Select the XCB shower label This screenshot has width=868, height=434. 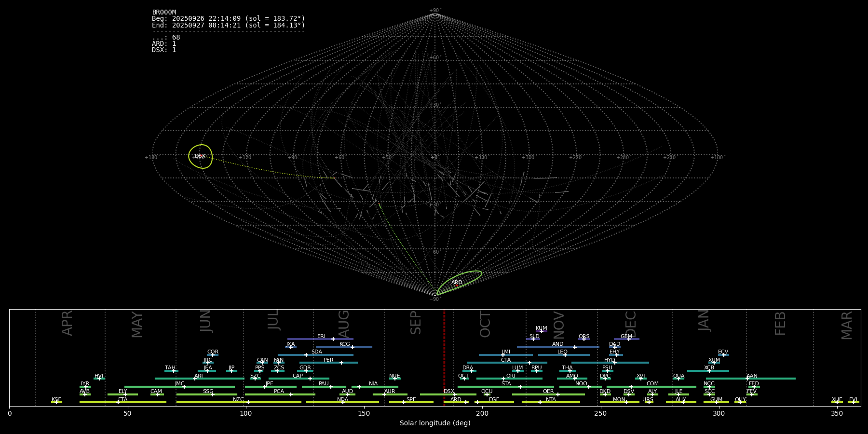[709, 368]
